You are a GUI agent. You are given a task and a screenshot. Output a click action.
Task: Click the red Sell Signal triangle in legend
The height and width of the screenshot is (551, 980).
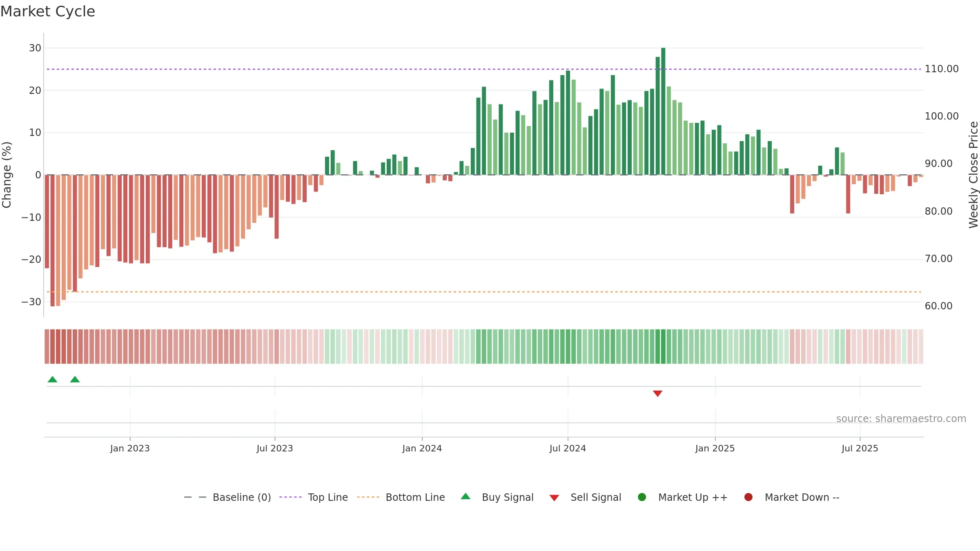554,498
